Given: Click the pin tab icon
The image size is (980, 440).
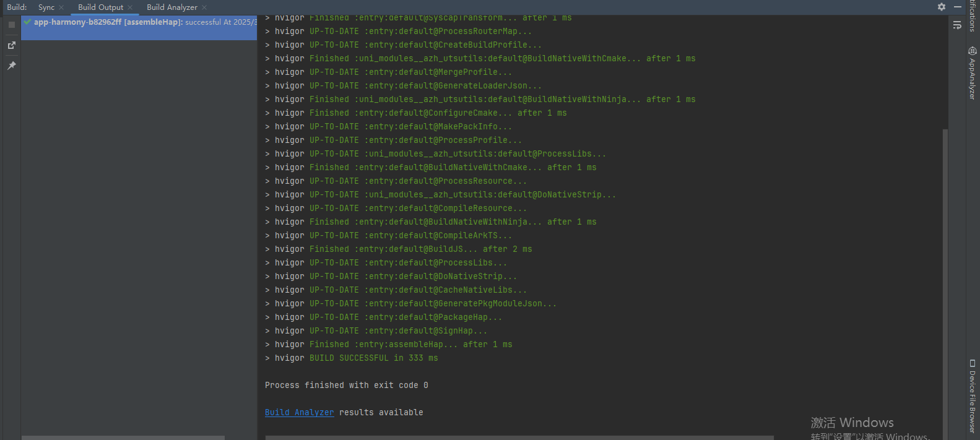Looking at the screenshot, I should (11, 66).
